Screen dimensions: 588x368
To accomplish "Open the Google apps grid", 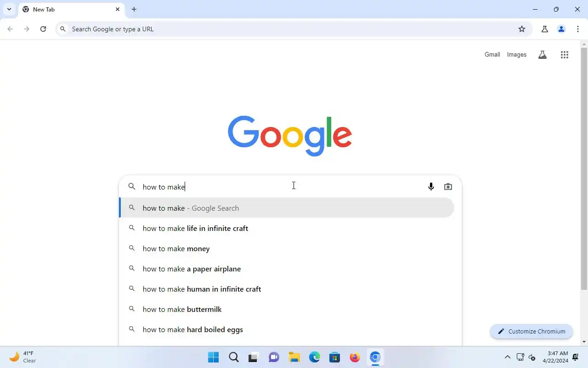I will click(565, 55).
